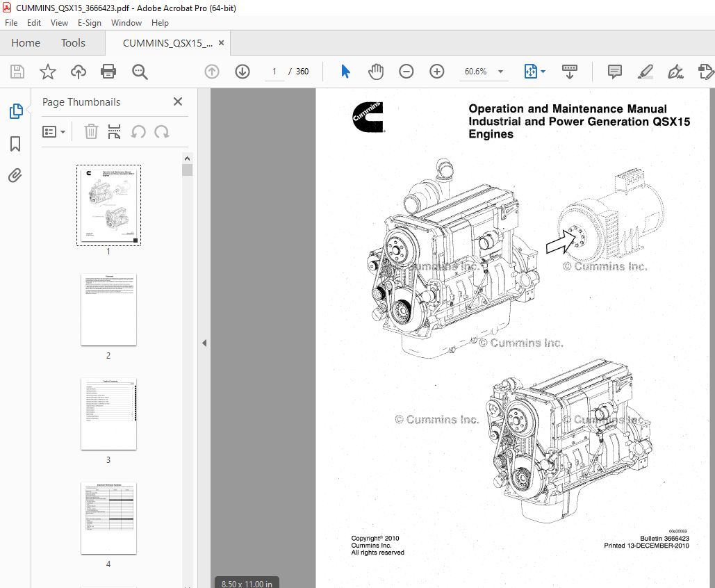Rotate page clockwise
The height and width of the screenshot is (588, 715).
click(162, 132)
